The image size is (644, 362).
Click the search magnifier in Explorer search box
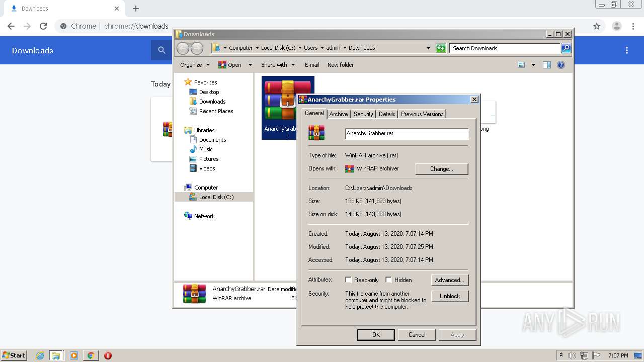[566, 48]
